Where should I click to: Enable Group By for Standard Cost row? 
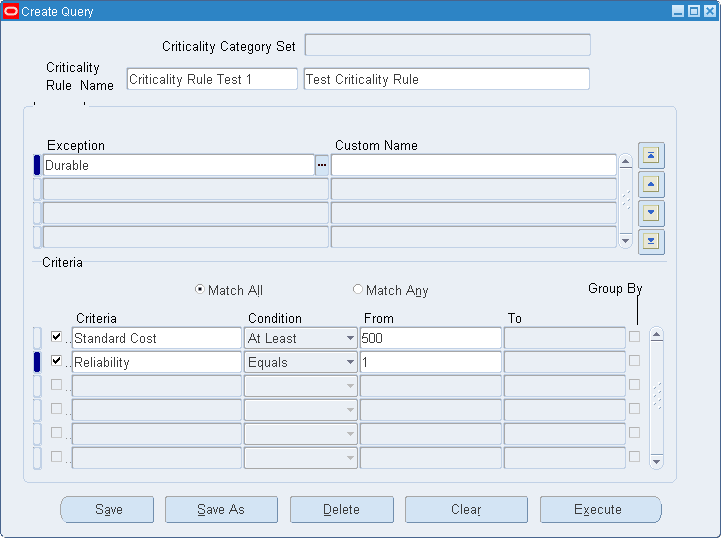click(635, 337)
